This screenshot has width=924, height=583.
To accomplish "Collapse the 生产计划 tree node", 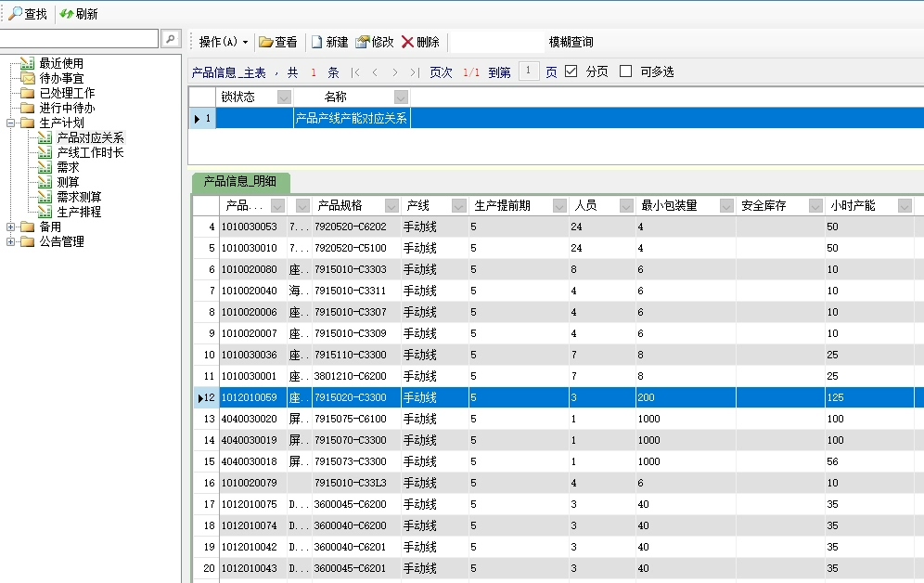I will pyautogui.click(x=10, y=123).
